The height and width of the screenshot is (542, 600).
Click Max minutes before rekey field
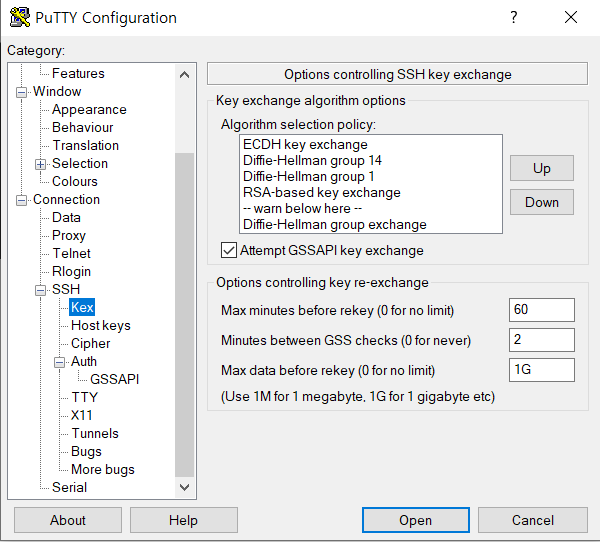pos(541,310)
